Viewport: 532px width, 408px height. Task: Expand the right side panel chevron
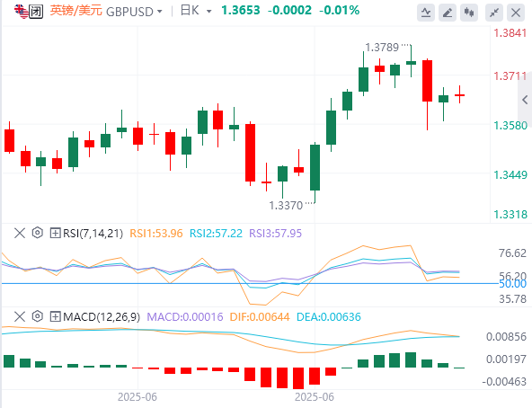(x=525, y=100)
